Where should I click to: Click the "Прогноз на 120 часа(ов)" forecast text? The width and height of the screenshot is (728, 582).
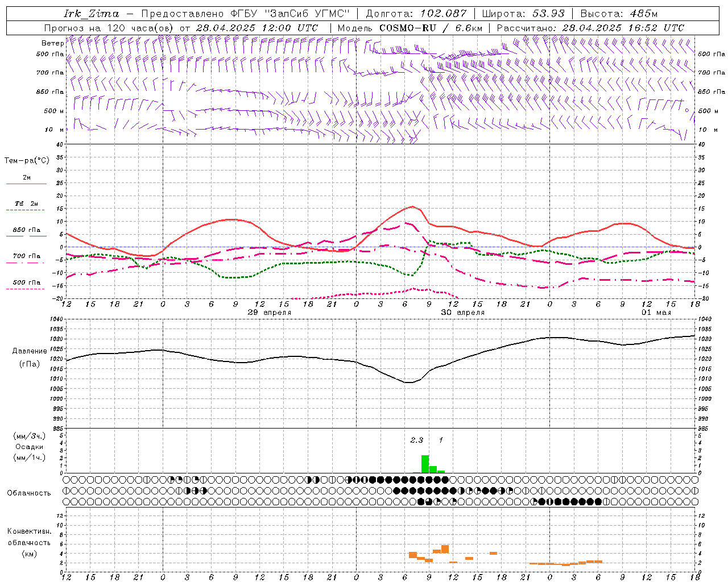click(x=110, y=28)
